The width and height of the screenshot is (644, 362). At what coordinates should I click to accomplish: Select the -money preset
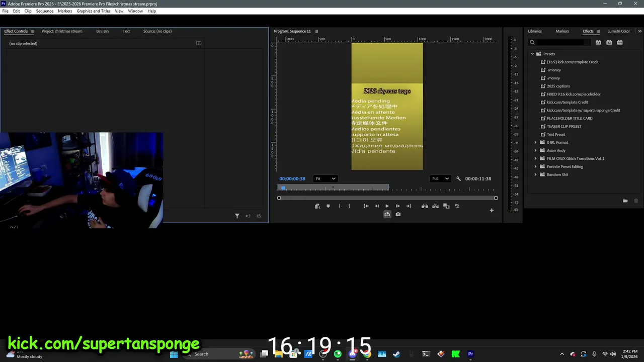(553, 78)
